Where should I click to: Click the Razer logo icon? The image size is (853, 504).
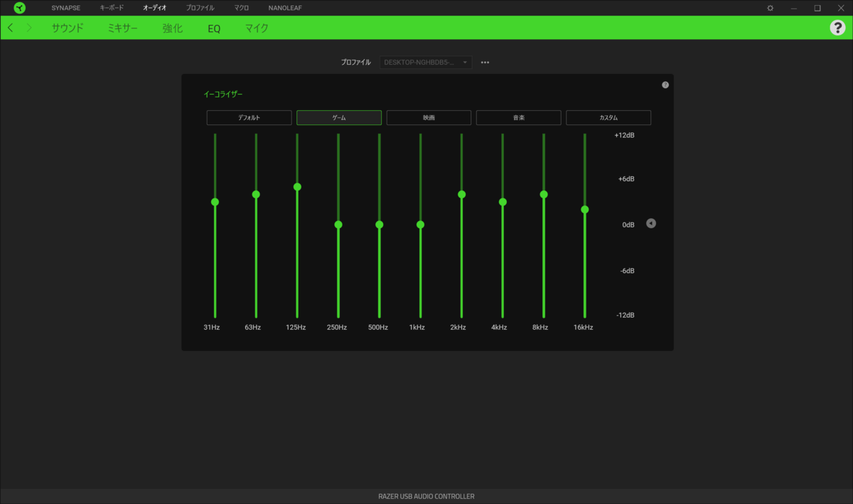(19, 8)
